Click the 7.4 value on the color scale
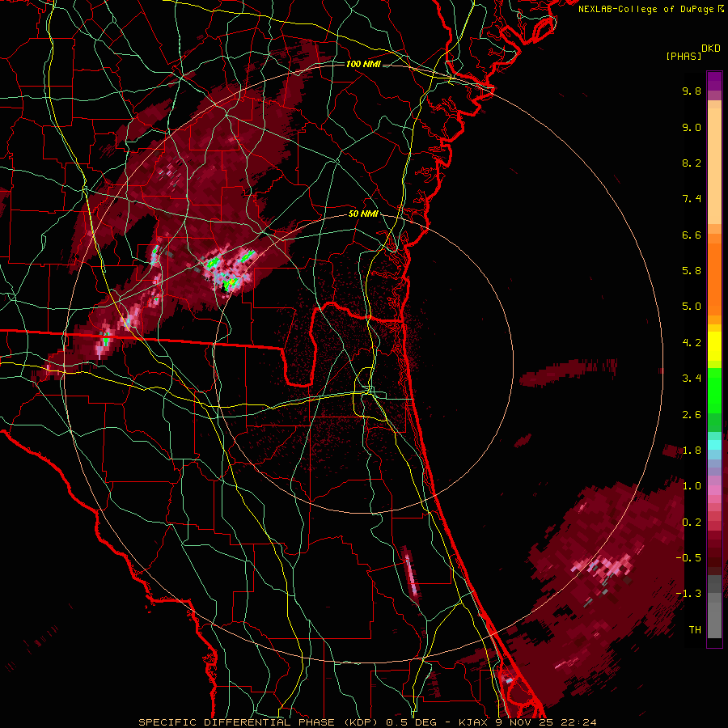 click(692, 199)
